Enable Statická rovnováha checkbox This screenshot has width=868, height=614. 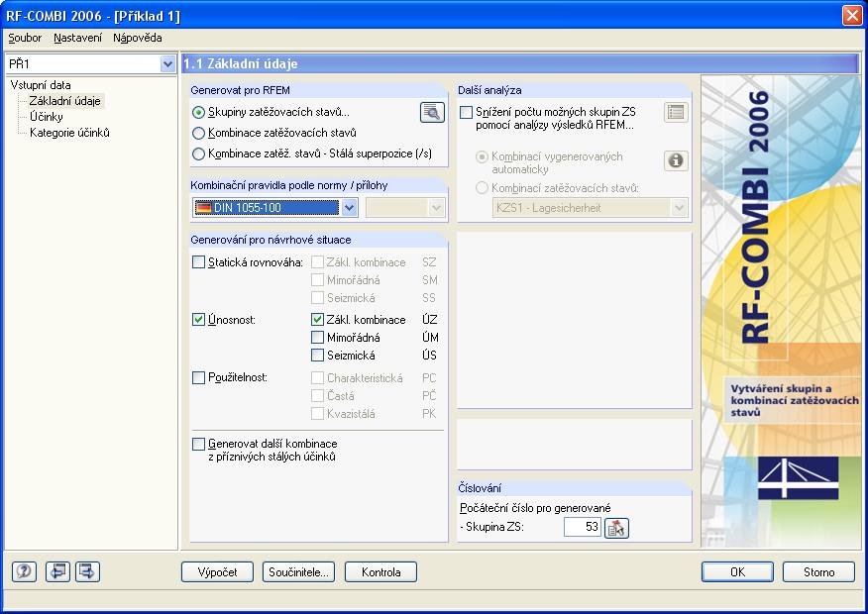(x=198, y=262)
